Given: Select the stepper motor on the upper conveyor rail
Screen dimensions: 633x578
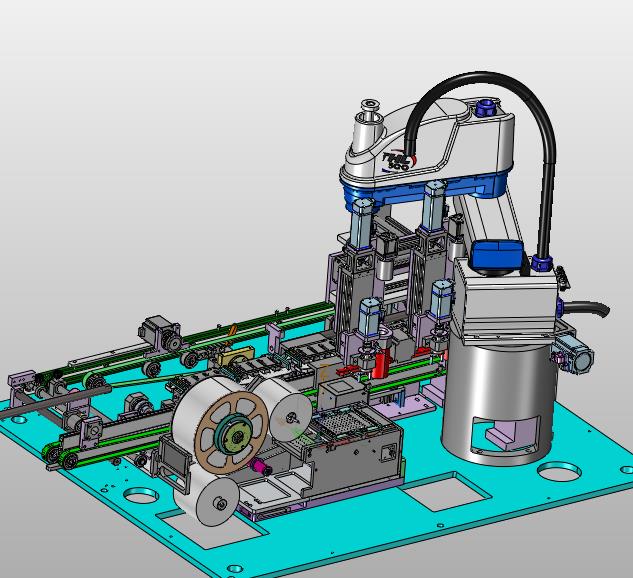Looking at the screenshot, I should (160, 333).
